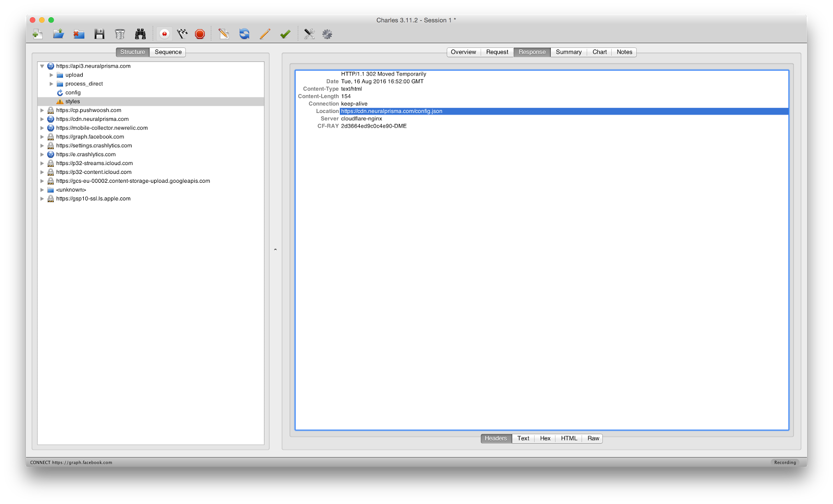Expand the mobile-collector.newrelic.com host
The width and height of the screenshot is (833, 504).
(x=42, y=128)
